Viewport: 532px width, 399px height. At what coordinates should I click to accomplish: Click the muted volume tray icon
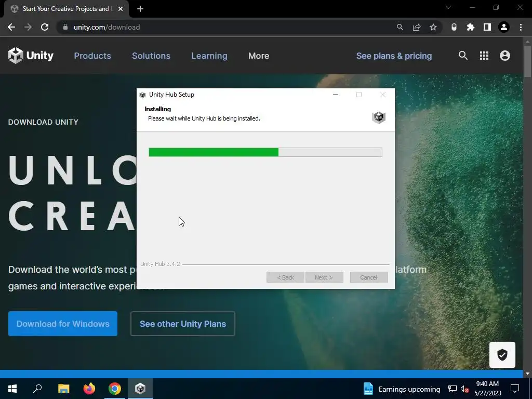[465, 389]
